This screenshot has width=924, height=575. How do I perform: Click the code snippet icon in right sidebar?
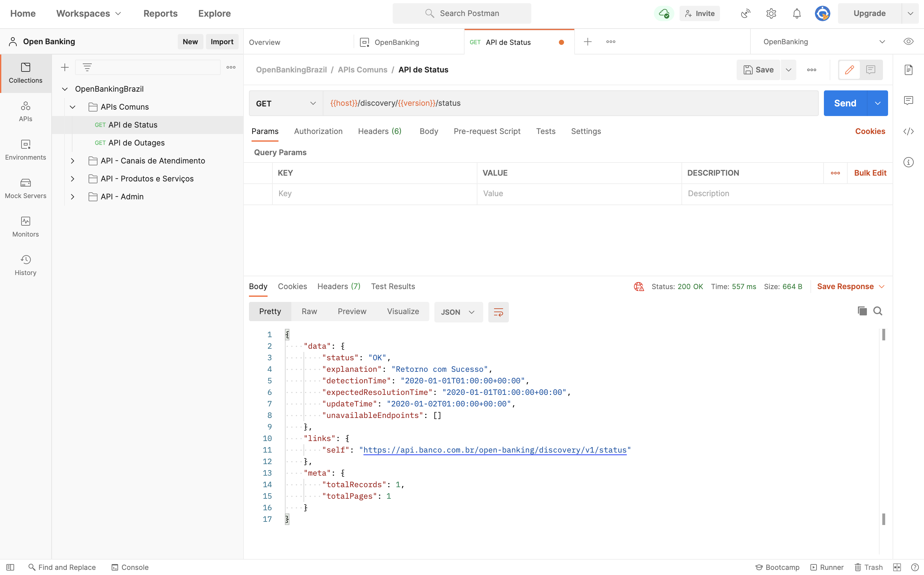908,131
